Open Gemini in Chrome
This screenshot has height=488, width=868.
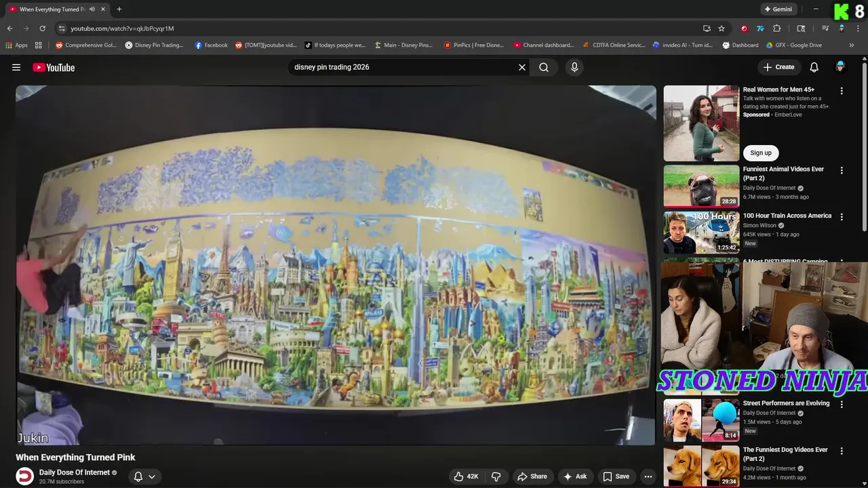pos(778,9)
